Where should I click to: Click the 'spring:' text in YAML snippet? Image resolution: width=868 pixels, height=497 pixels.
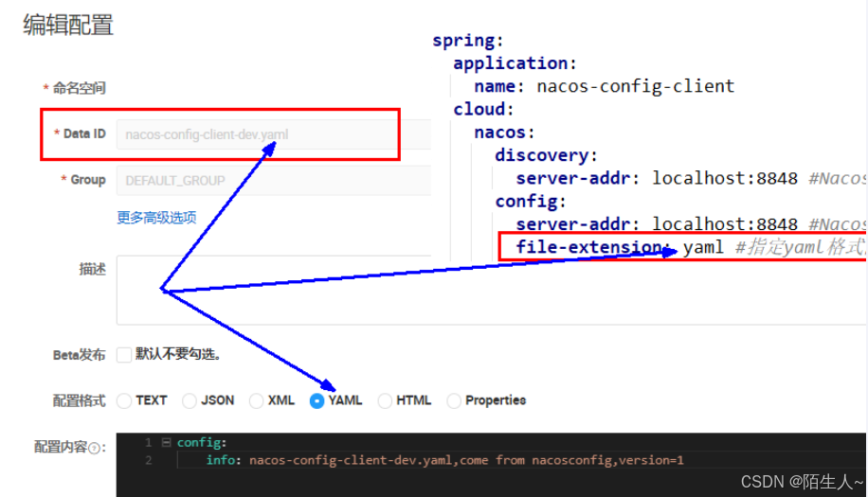coord(468,41)
